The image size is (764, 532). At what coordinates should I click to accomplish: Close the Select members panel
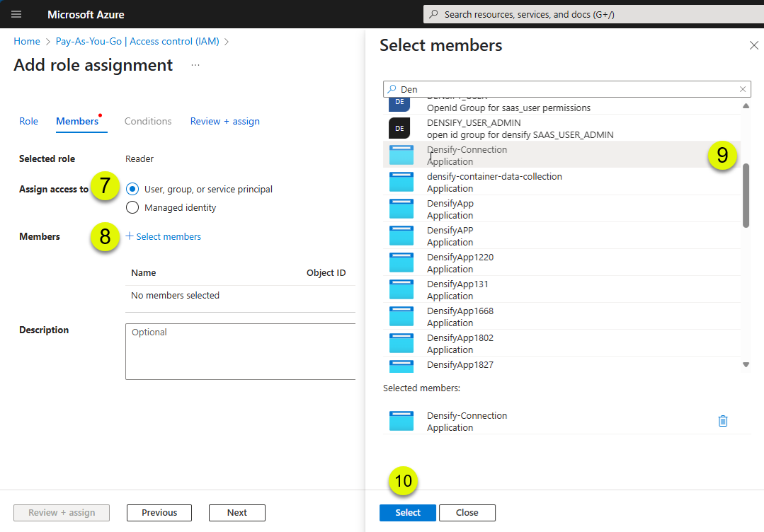coord(754,45)
